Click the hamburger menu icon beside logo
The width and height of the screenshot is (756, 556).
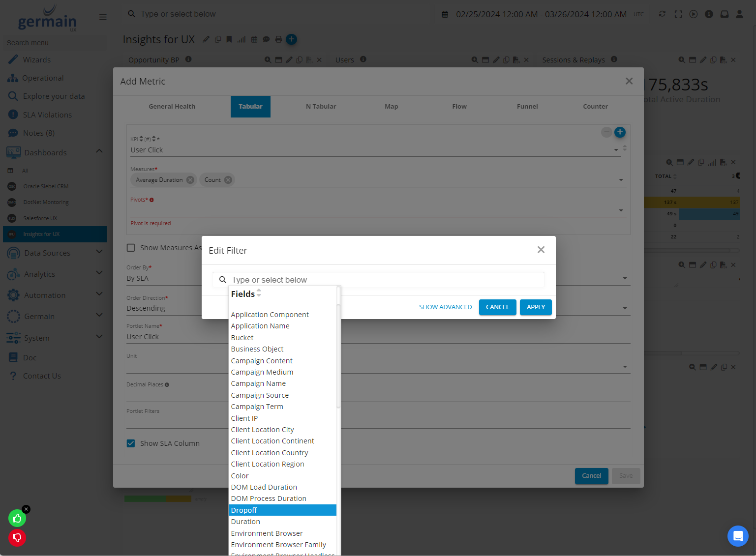[103, 17]
